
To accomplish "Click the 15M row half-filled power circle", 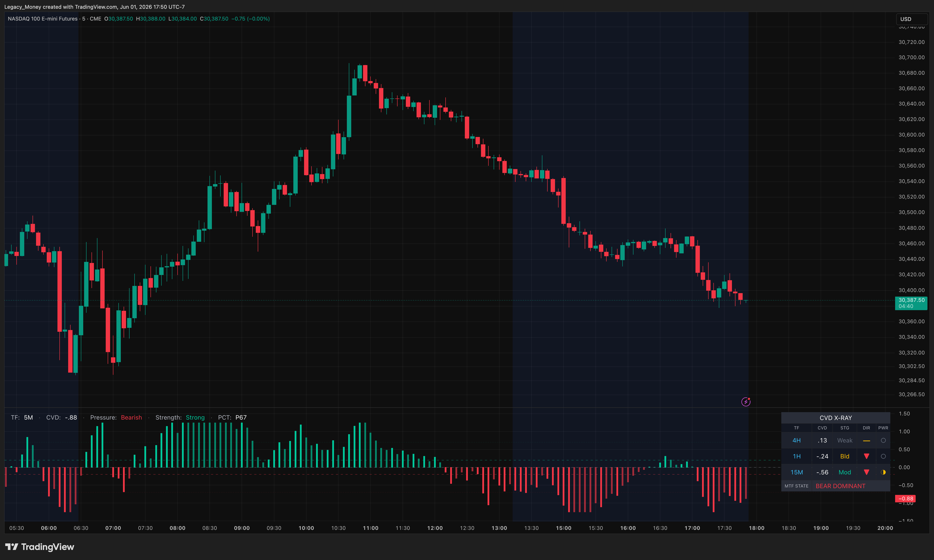I will click(x=883, y=472).
